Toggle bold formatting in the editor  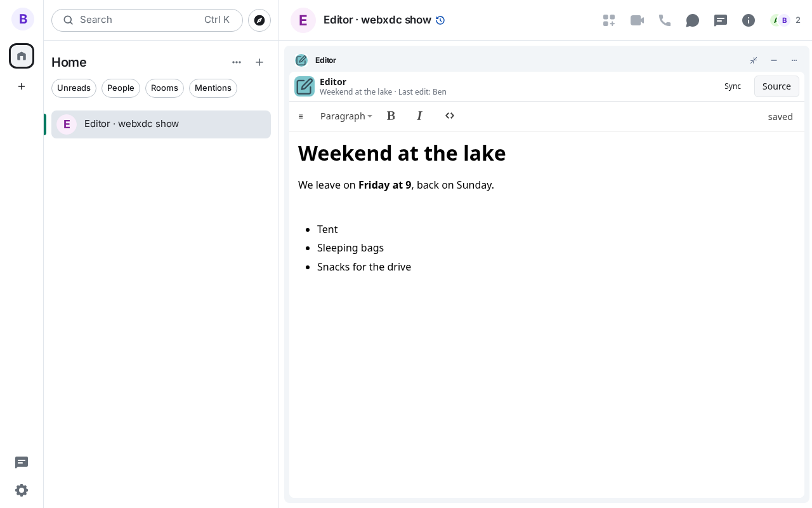pyautogui.click(x=391, y=116)
